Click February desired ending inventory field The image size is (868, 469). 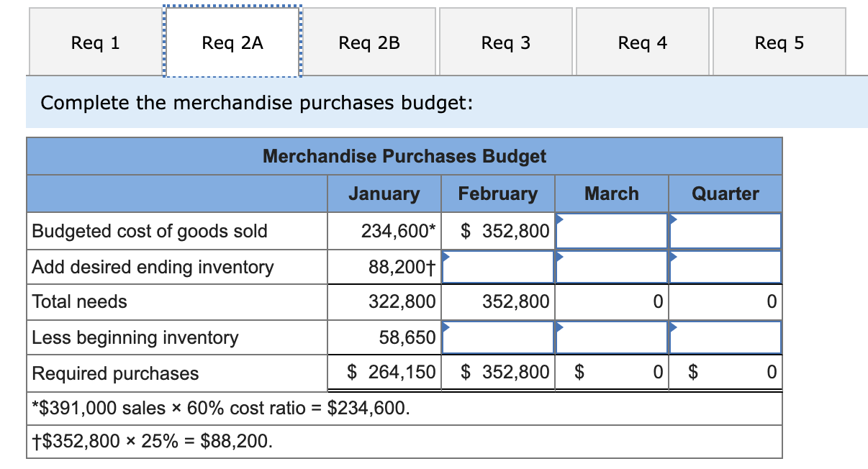(x=497, y=267)
